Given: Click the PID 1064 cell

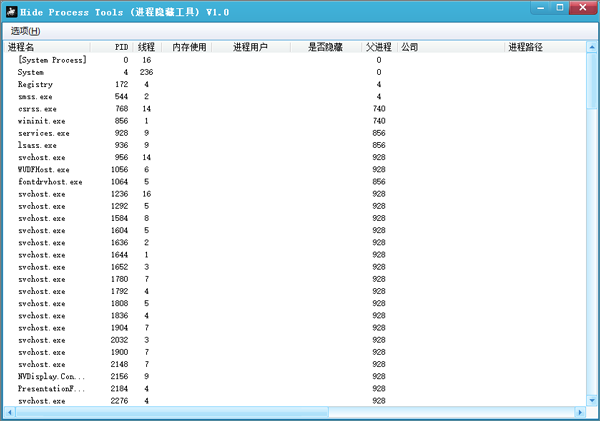Looking at the screenshot, I should pyautogui.click(x=119, y=182).
